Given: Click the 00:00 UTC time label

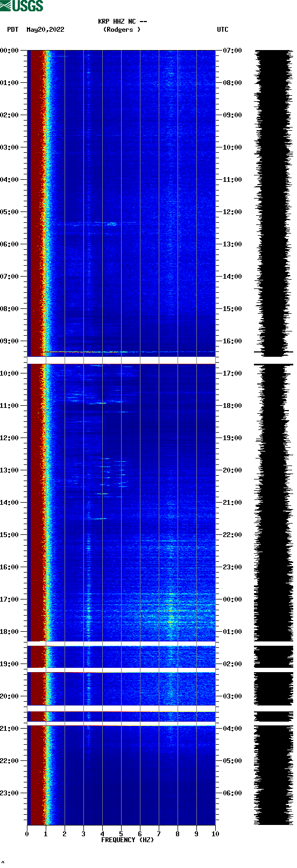Looking at the screenshot, I should 232,599.
